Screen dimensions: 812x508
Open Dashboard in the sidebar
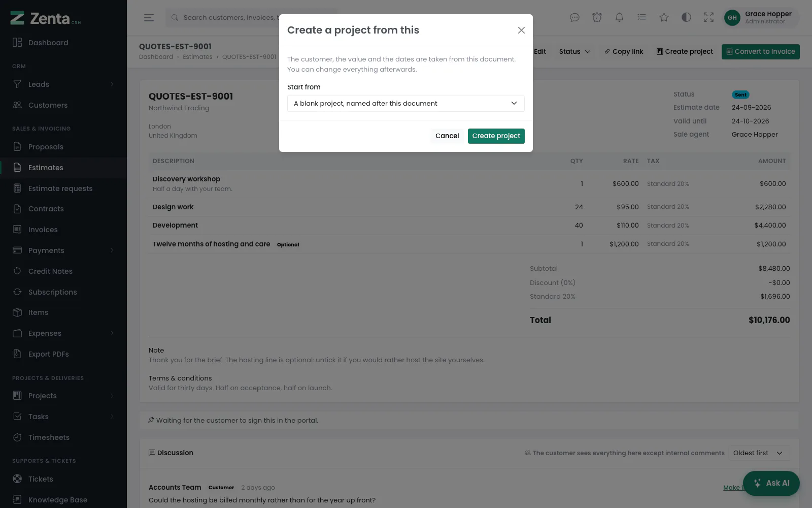[63, 43]
